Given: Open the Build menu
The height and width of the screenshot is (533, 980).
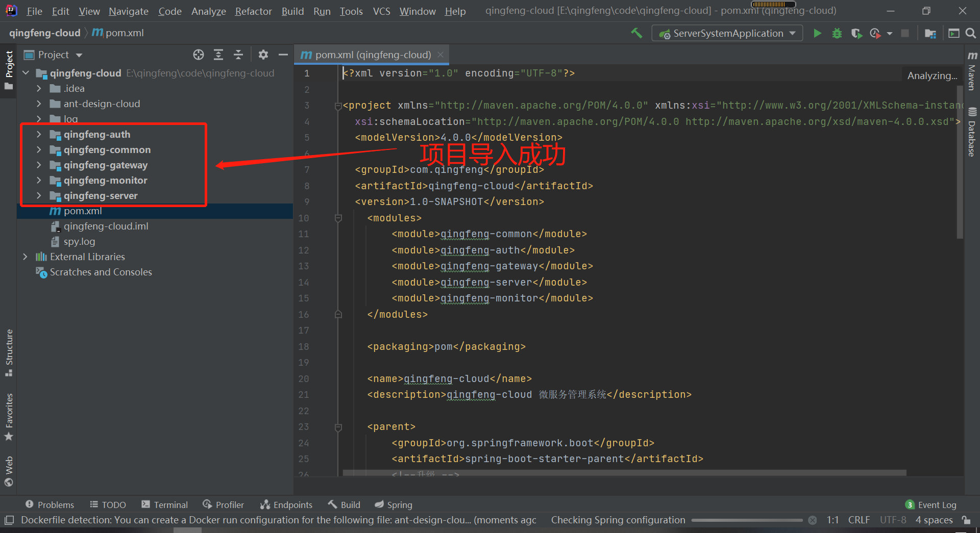Looking at the screenshot, I should click(x=292, y=11).
